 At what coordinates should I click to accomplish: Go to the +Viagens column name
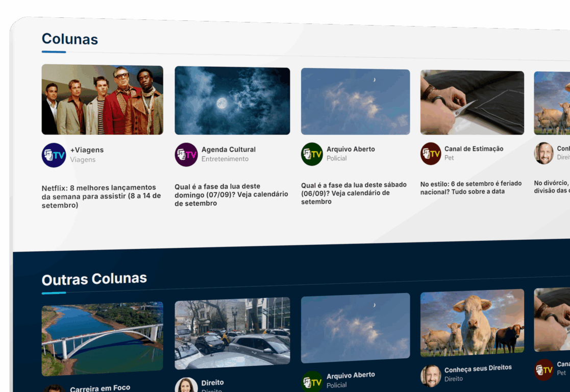(87, 150)
